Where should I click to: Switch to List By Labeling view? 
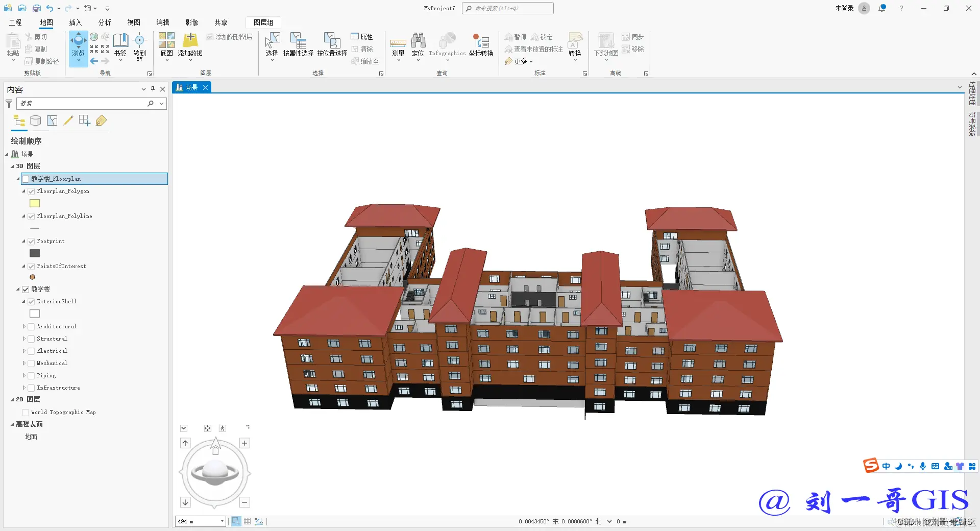101,120
